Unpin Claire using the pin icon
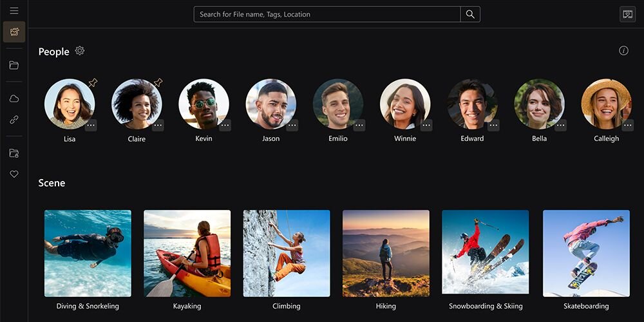 (x=158, y=82)
